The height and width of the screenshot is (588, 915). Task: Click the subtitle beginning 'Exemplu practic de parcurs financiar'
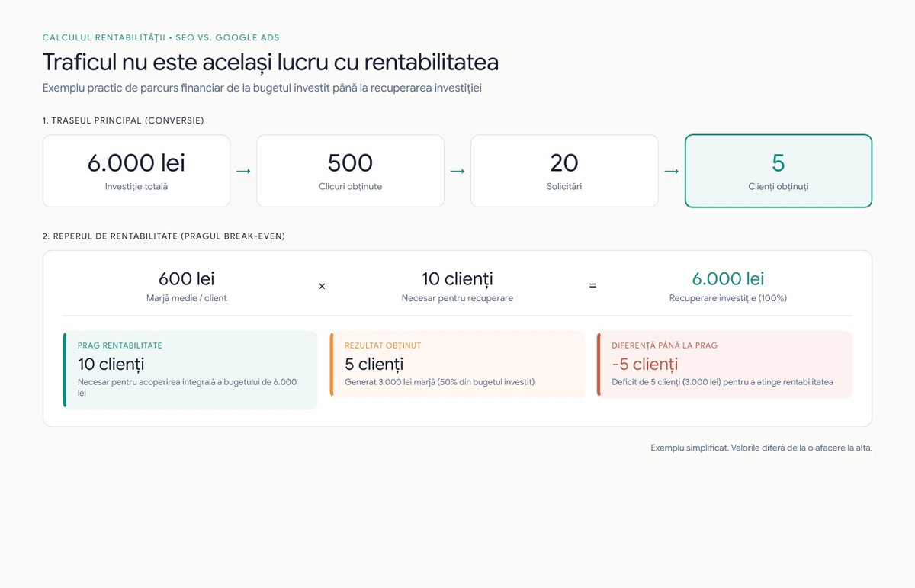262,88
